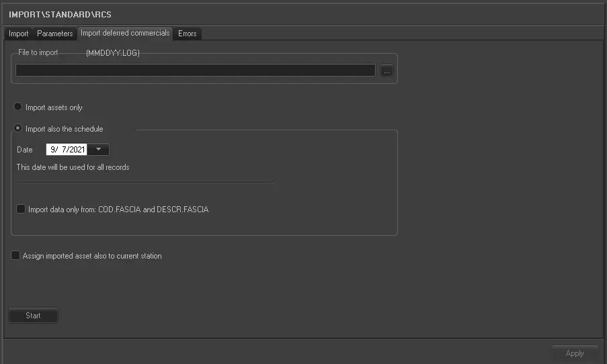Click inside the File to import field
This screenshot has width=607, height=364.
tap(195, 71)
